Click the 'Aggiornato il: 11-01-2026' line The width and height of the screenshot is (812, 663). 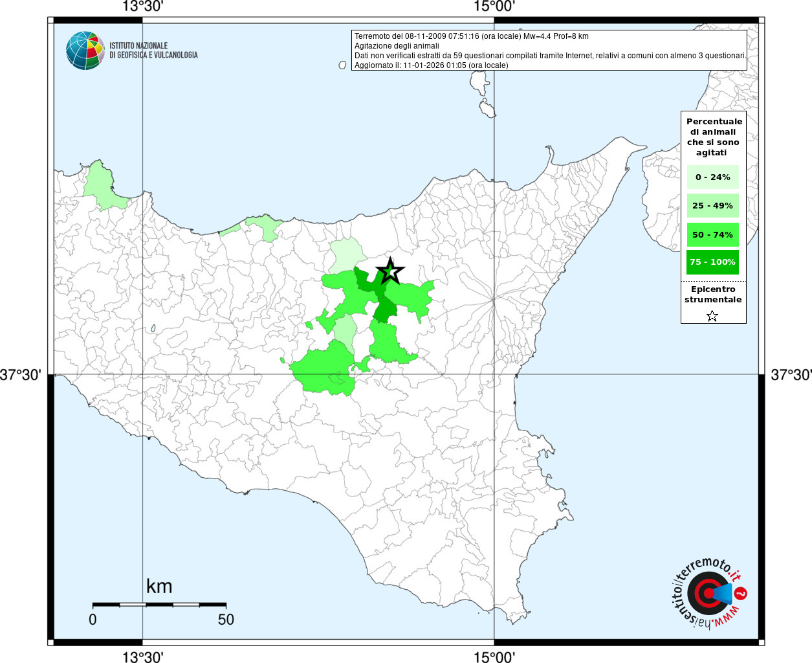tap(432, 65)
